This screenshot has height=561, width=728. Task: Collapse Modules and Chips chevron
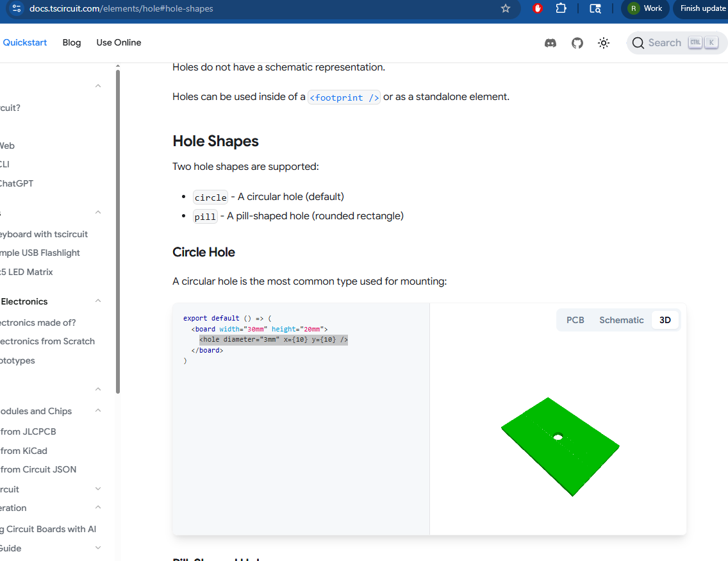[x=98, y=410]
